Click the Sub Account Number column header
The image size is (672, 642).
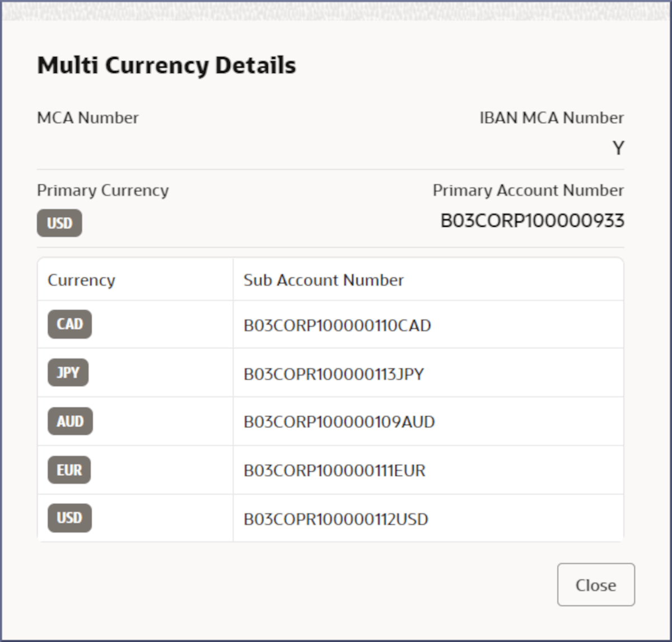click(324, 280)
